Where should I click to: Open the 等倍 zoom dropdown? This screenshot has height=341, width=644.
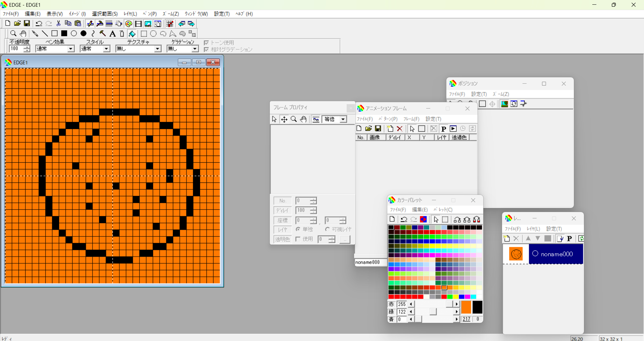(343, 119)
